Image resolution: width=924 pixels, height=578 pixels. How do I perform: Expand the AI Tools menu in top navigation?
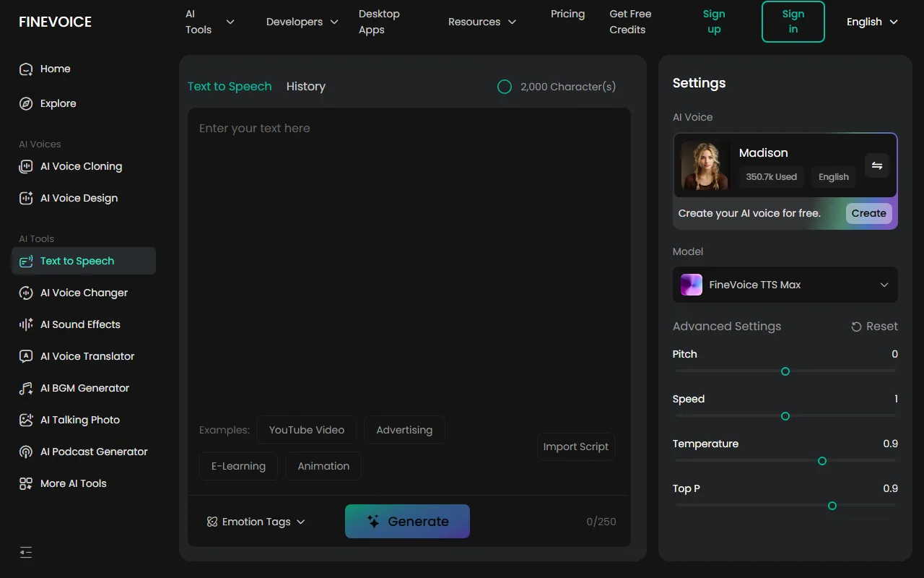click(209, 22)
